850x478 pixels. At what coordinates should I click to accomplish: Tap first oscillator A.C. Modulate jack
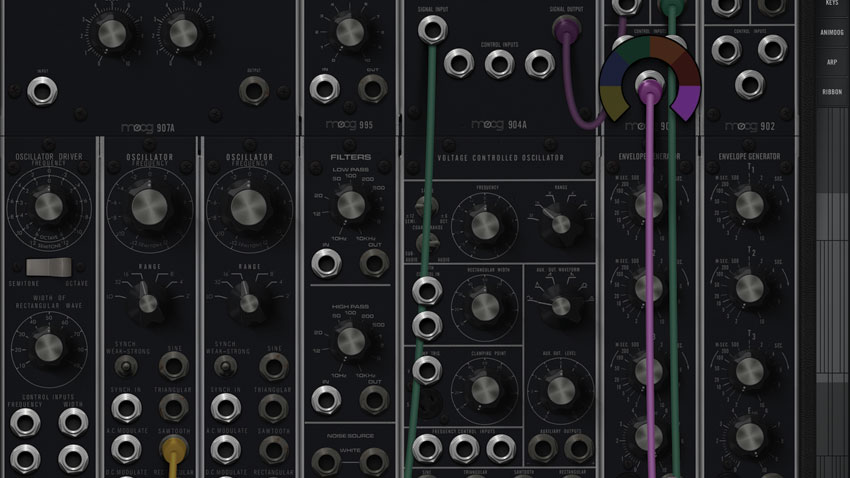[x=126, y=449]
